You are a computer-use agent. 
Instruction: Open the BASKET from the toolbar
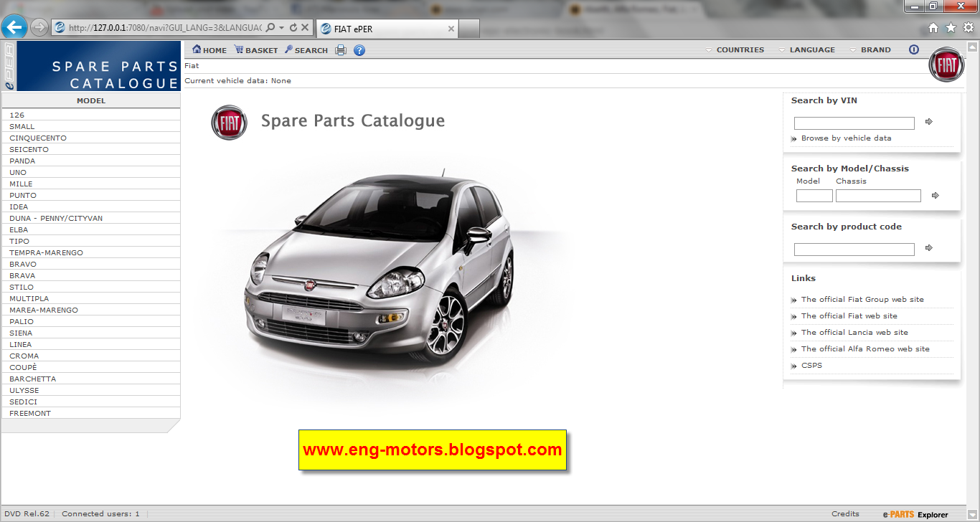tap(256, 50)
